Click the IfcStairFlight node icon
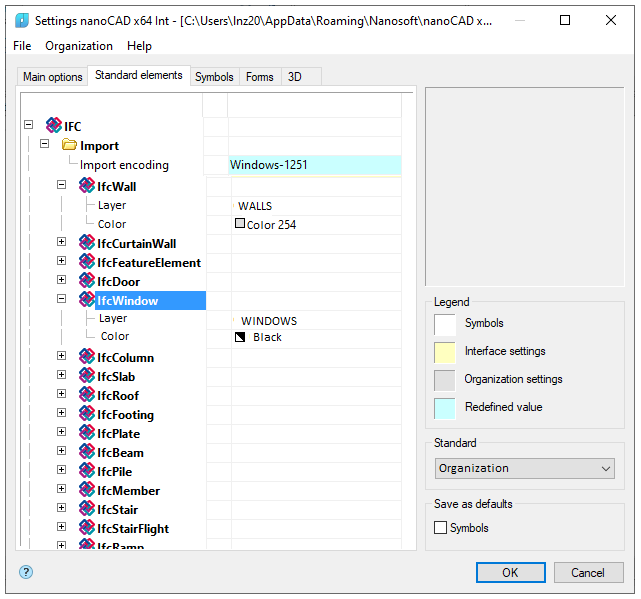The width and height of the screenshot is (641, 599). click(87, 527)
